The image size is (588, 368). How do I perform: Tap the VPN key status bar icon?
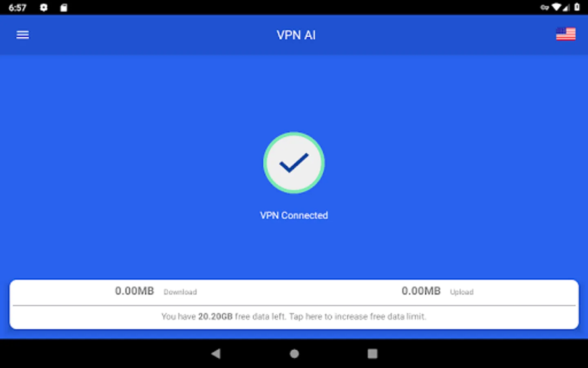pyautogui.click(x=544, y=7)
